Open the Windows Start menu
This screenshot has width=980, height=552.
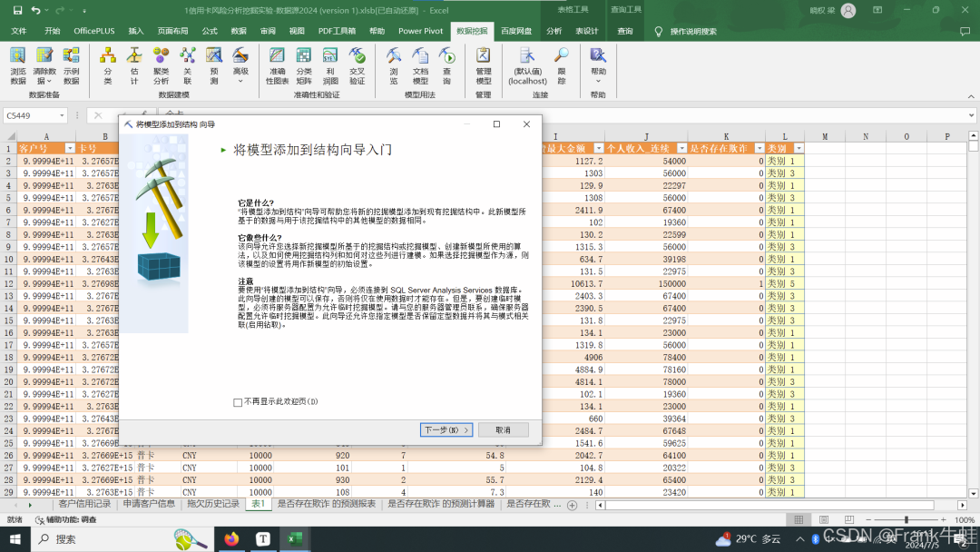tap(15, 539)
